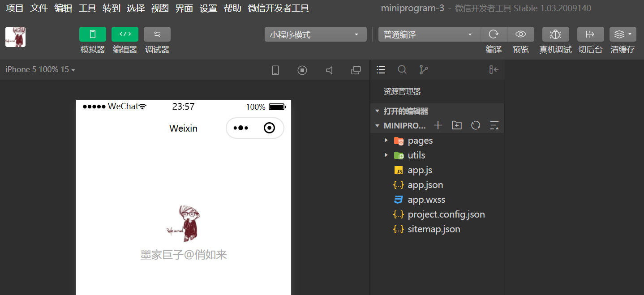
Task: Click the record stop icon in simulator bar
Action: coord(302,70)
